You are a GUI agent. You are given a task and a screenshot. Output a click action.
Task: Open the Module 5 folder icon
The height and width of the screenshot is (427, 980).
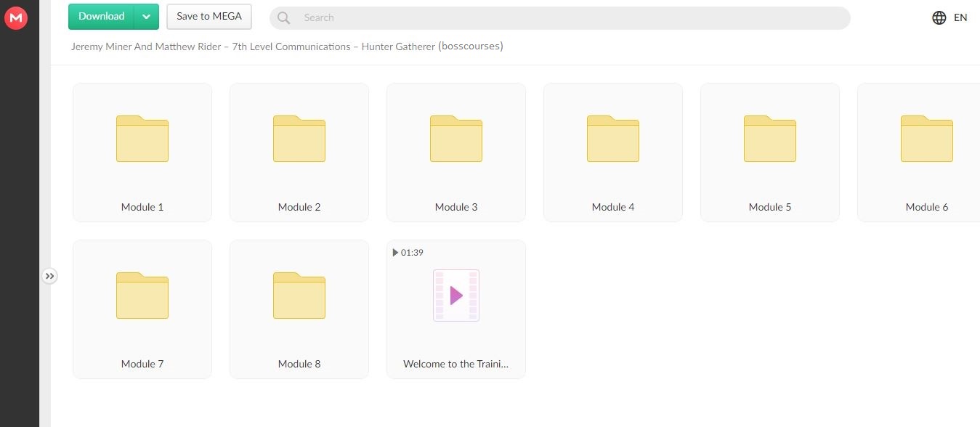(x=770, y=139)
